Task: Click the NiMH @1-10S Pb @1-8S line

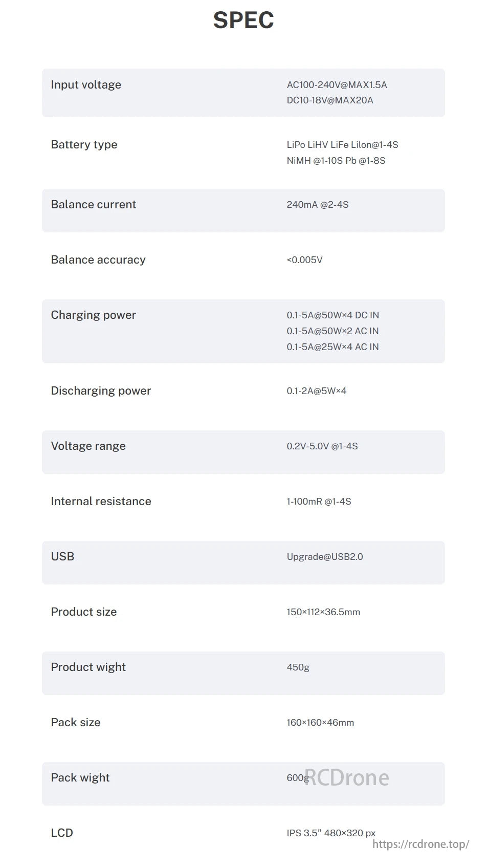Action: [x=336, y=161]
